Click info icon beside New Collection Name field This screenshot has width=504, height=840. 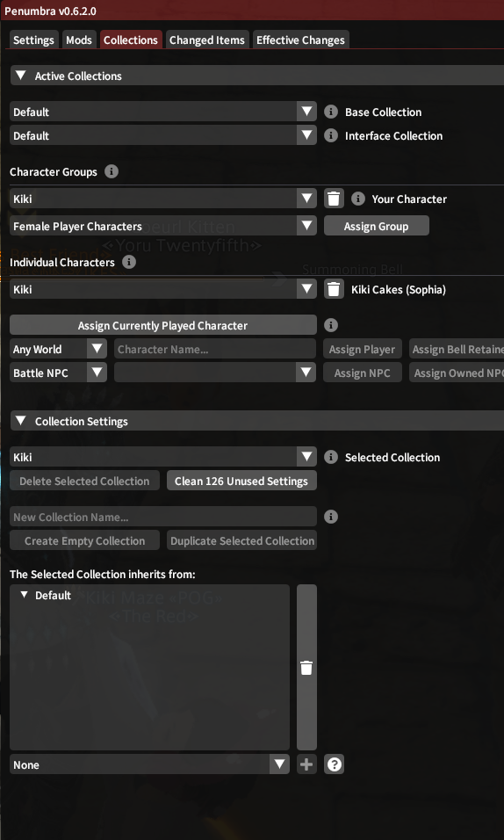point(331,517)
